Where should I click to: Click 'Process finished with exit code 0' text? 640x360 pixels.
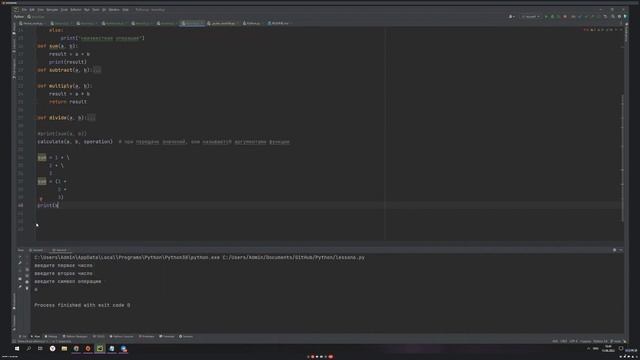point(82,305)
